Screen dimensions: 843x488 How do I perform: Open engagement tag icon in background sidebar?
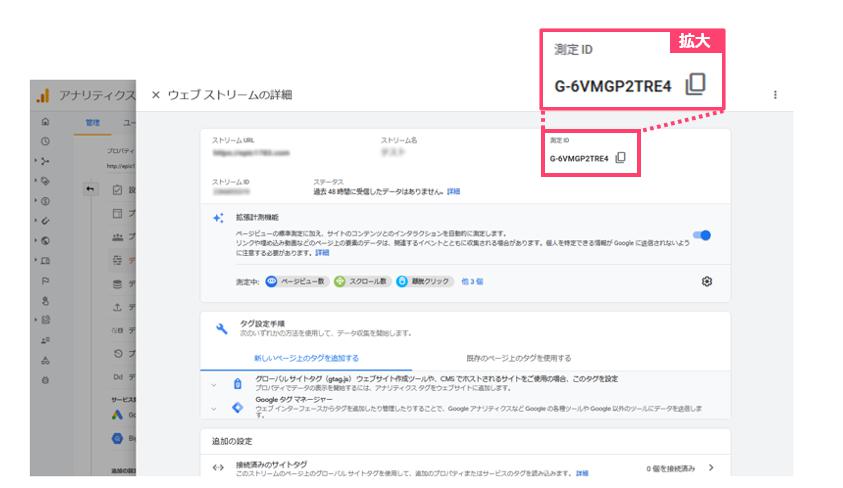tap(45, 181)
